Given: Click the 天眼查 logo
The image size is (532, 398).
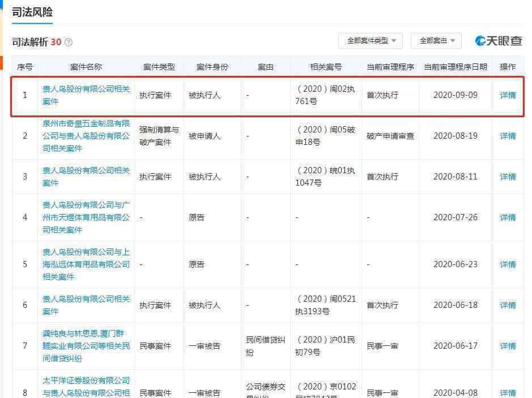Looking at the screenshot, I should (x=499, y=41).
